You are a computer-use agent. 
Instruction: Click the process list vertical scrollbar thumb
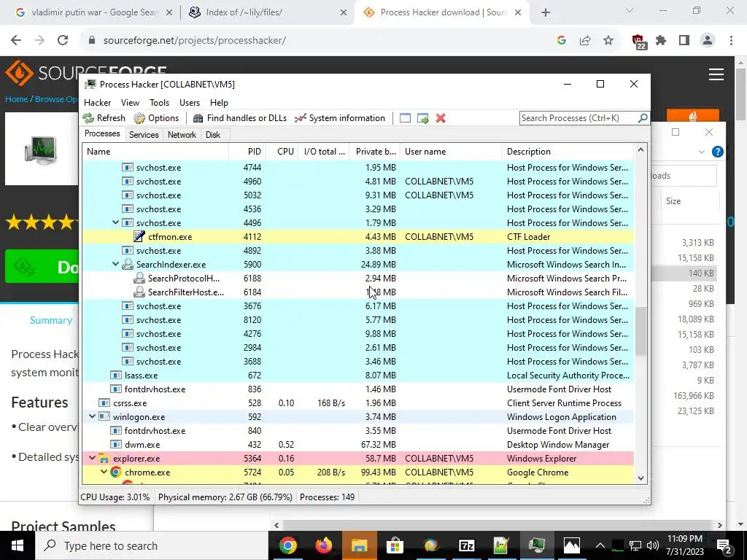pos(640,330)
